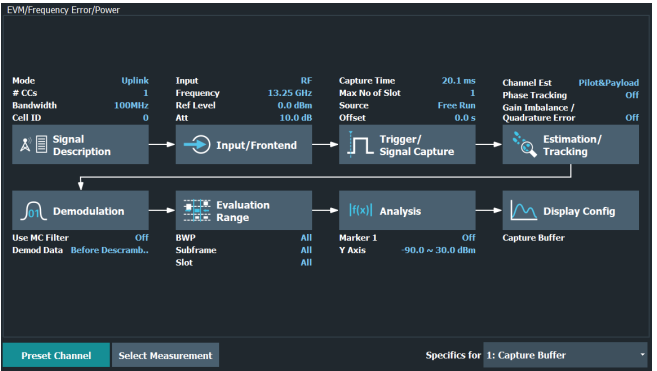Open the Specifics for Capture Buffer dropdown

pos(565,355)
